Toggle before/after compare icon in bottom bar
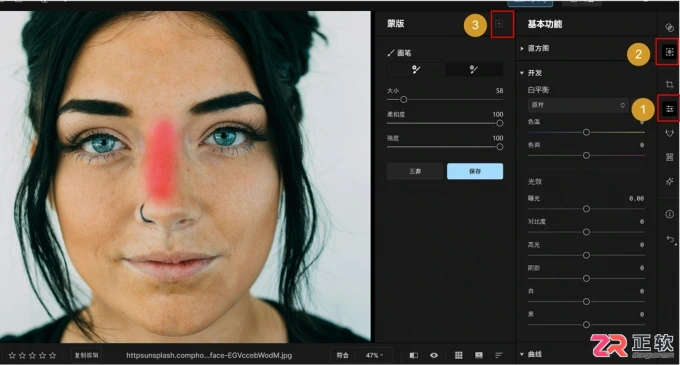This screenshot has height=365, width=680. (414, 355)
